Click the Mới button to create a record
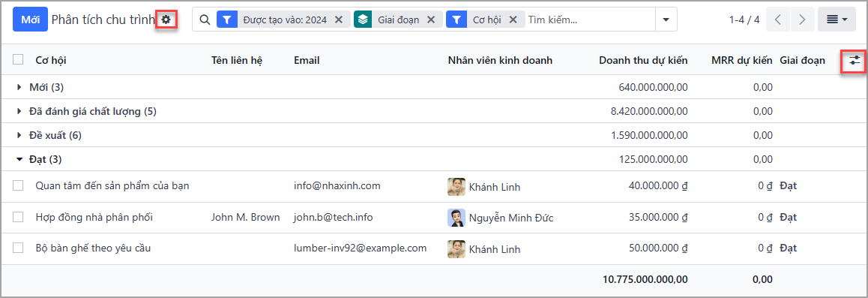Viewport: 868px width, 298px height. (x=31, y=20)
